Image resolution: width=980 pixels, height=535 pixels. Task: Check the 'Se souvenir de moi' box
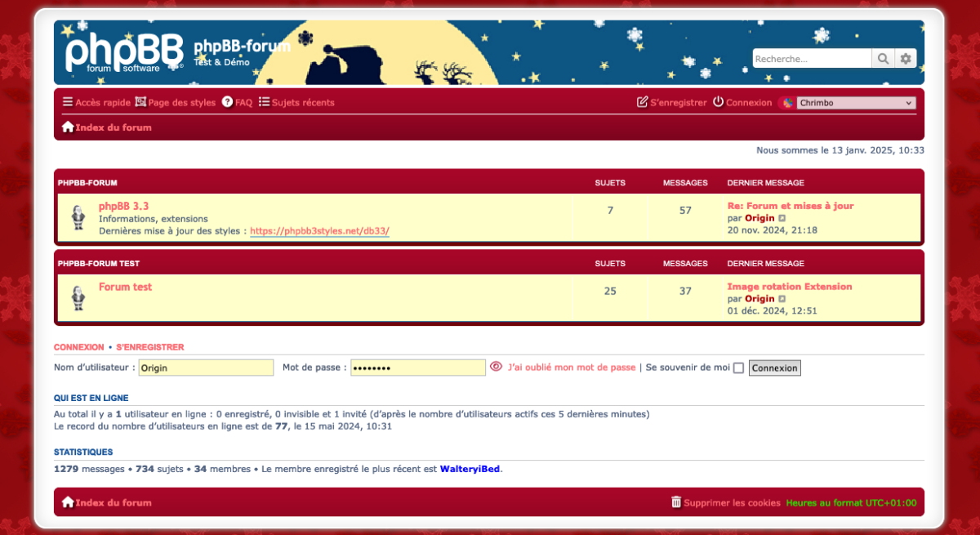pyautogui.click(x=738, y=368)
